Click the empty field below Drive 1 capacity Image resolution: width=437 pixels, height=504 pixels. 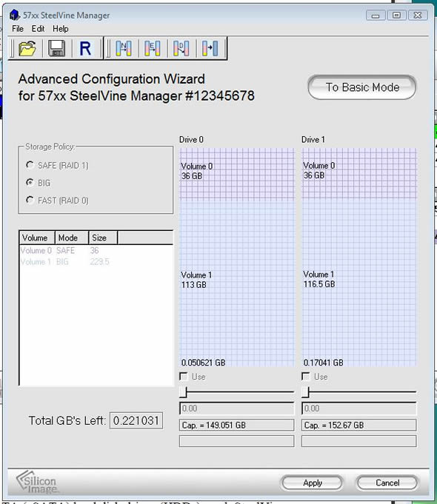coord(358,441)
